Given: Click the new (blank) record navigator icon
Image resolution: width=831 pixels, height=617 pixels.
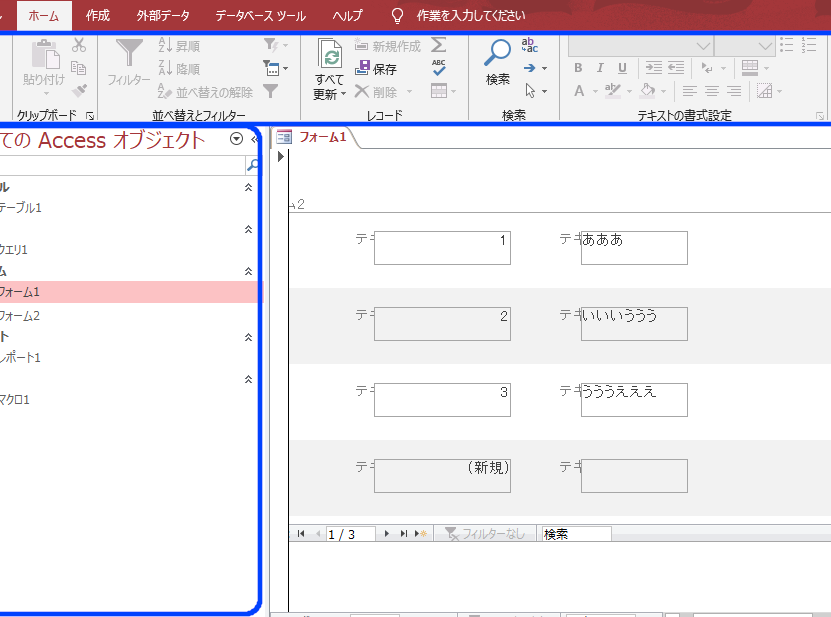Looking at the screenshot, I should (421, 534).
